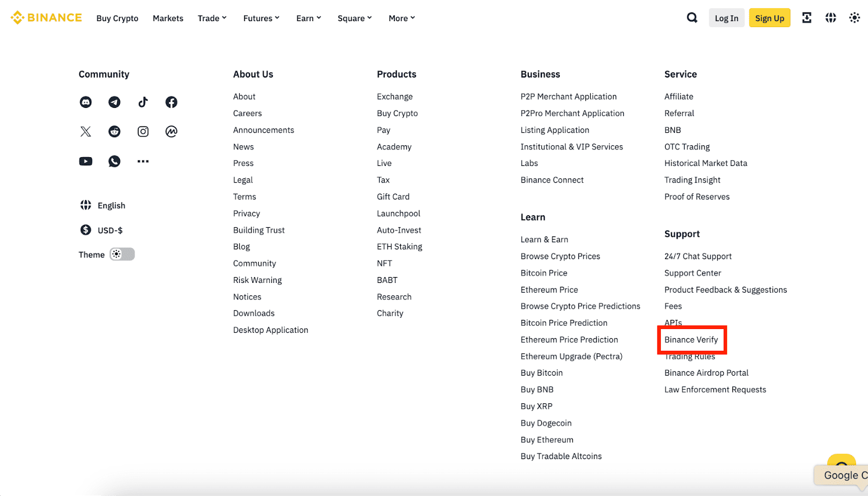Open the Fees link under Support
868x496 pixels.
673,306
